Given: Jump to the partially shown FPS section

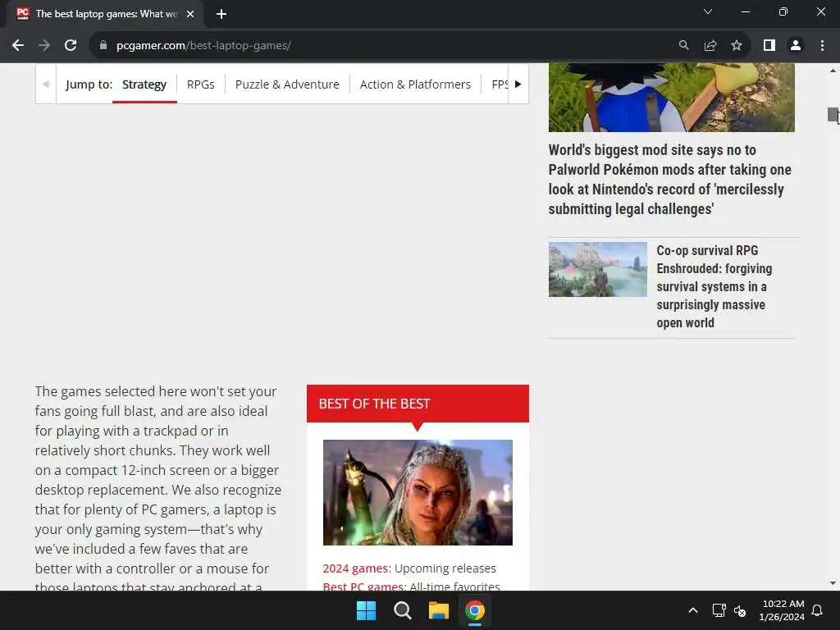Looking at the screenshot, I should pos(500,84).
